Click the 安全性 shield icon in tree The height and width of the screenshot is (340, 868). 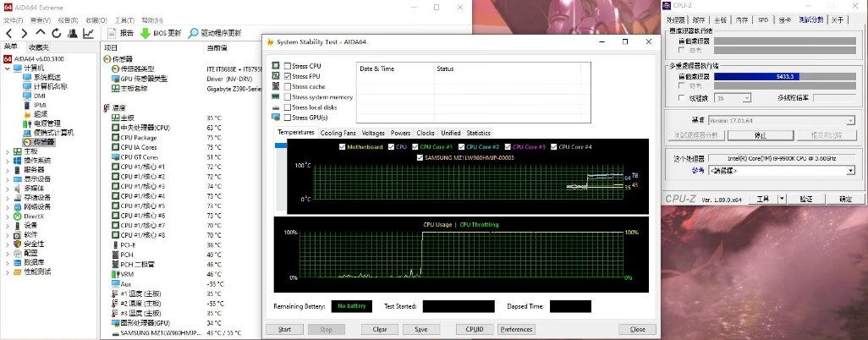click(18, 244)
